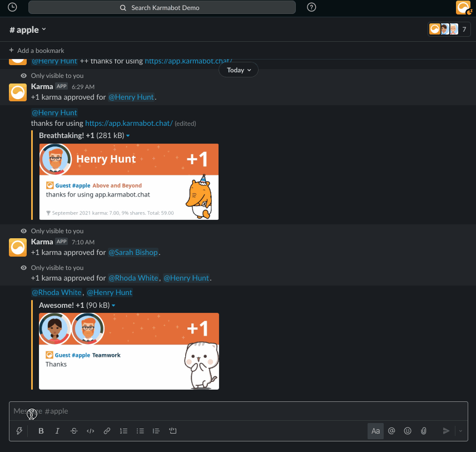Image resolution: width=476 pixels, height=452 pixels.
Task: View the 7 channel members
Action: (449, 29)
